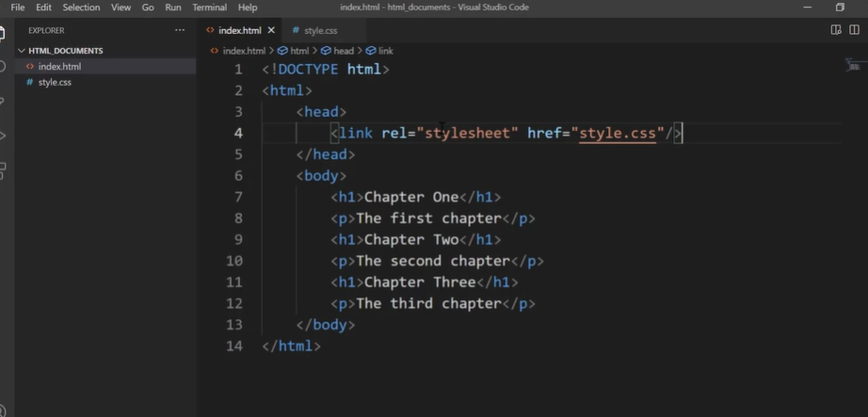Image resolution: width=868 pixels, height=417 pixels.
Task: Click the 'Chapter Two' heading text
Action: [x=411, y=240]
